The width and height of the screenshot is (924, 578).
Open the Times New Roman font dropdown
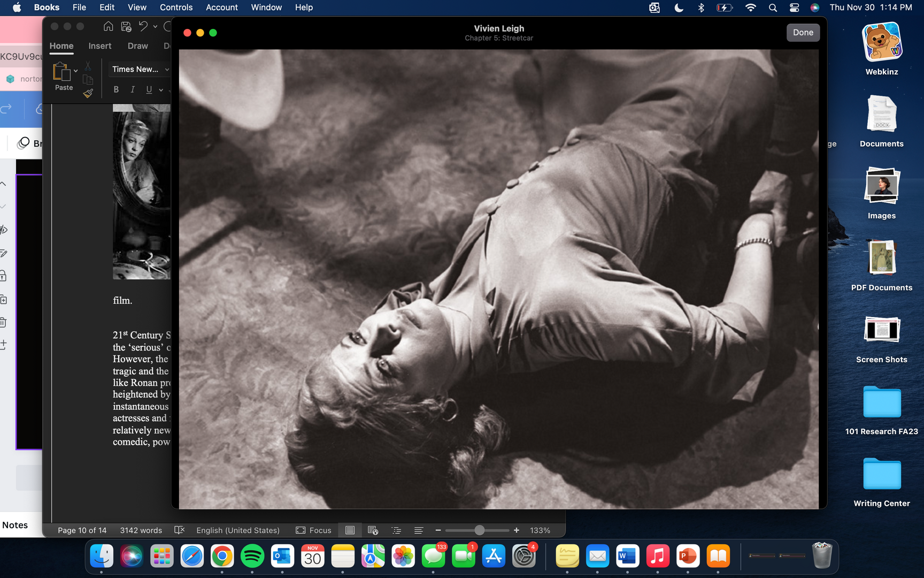140,69
